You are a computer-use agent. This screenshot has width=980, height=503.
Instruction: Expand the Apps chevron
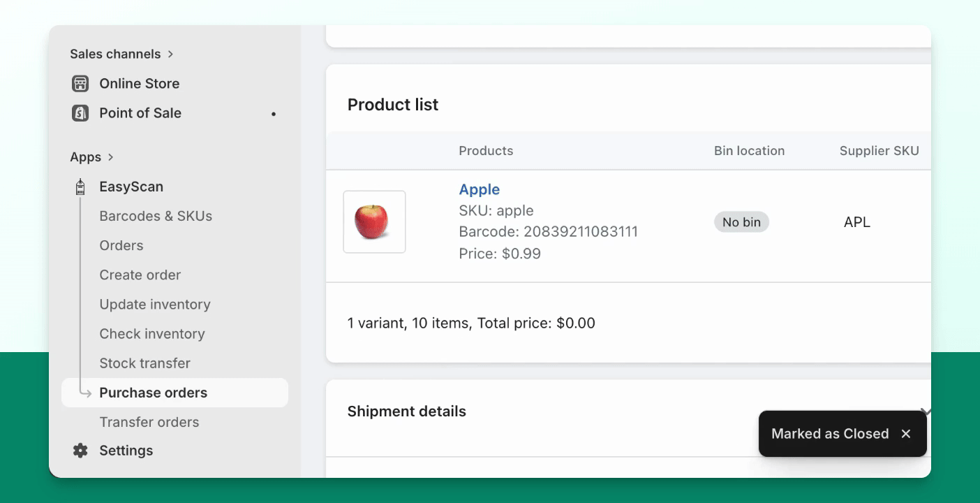110,157
